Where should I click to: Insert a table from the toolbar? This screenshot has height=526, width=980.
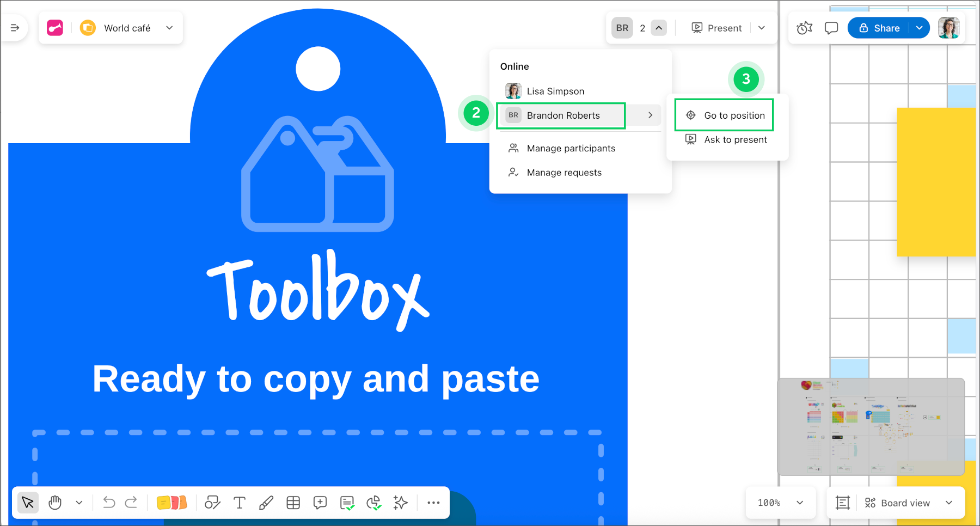[x=293, y=503]
